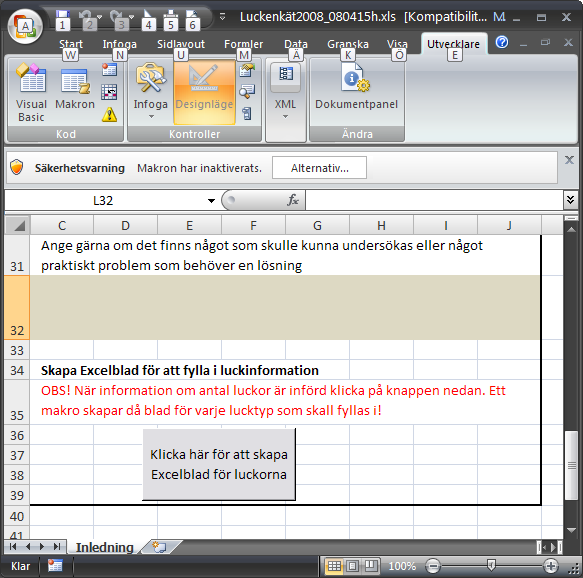Click the shield icon in security warning bar
Viewport: 583px width, 578px height.
pos(17,167)
